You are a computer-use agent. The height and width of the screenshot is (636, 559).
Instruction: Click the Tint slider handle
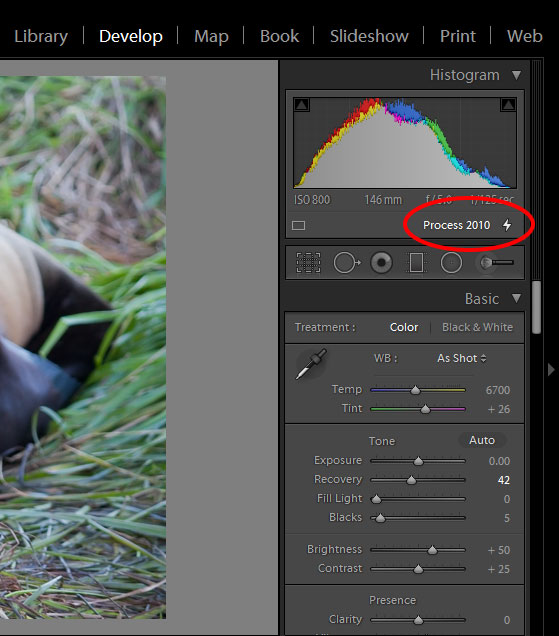[425, 409]
